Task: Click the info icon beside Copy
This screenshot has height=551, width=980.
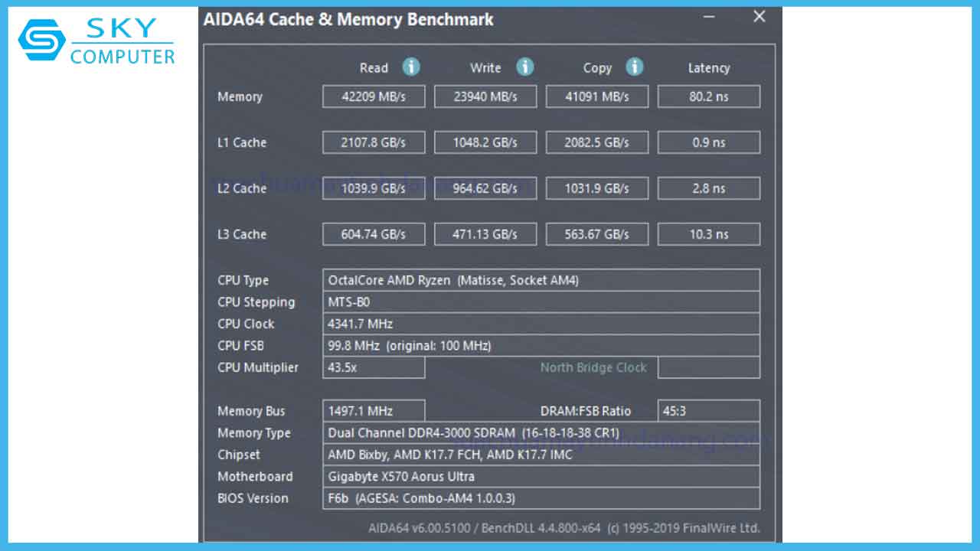Action: click(x=635, y=67)
